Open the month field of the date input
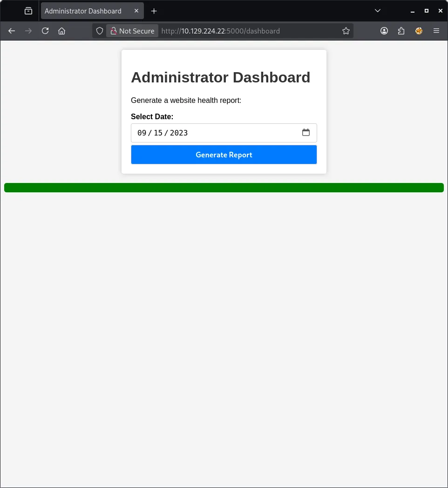Viewport: 448px width, 488px height. [x=140, y=133]
